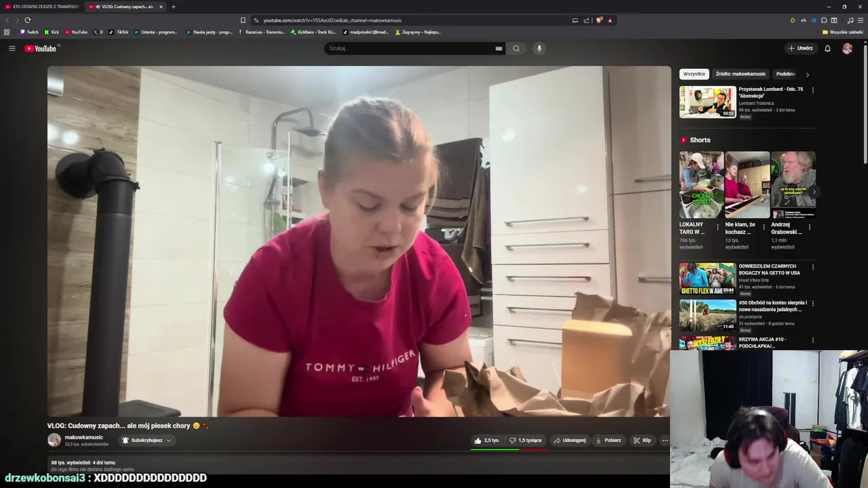Screen dimensions: 868x488
Task: Reload the page
Action: click(x=27, y=20)
